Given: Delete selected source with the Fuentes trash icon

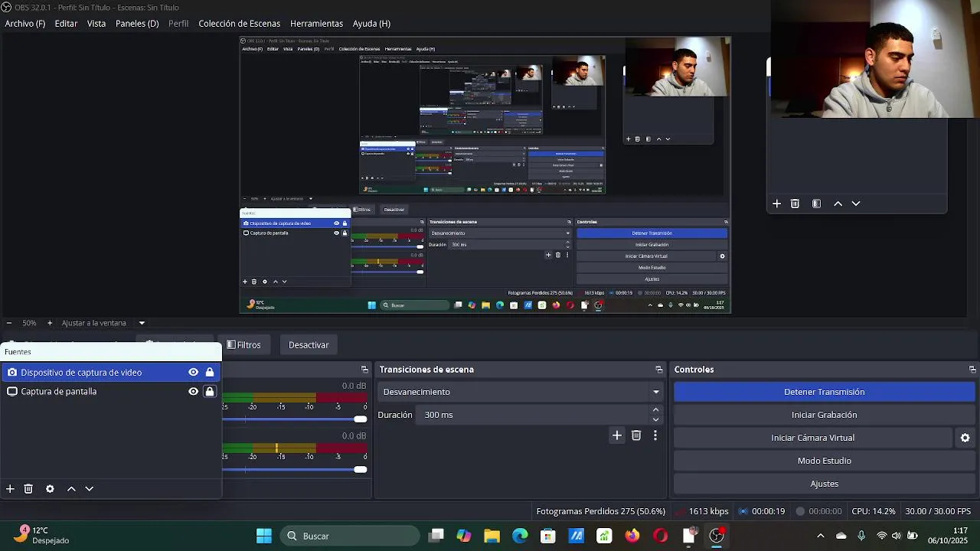Looking at the screenshot, I should coord(28,489).
